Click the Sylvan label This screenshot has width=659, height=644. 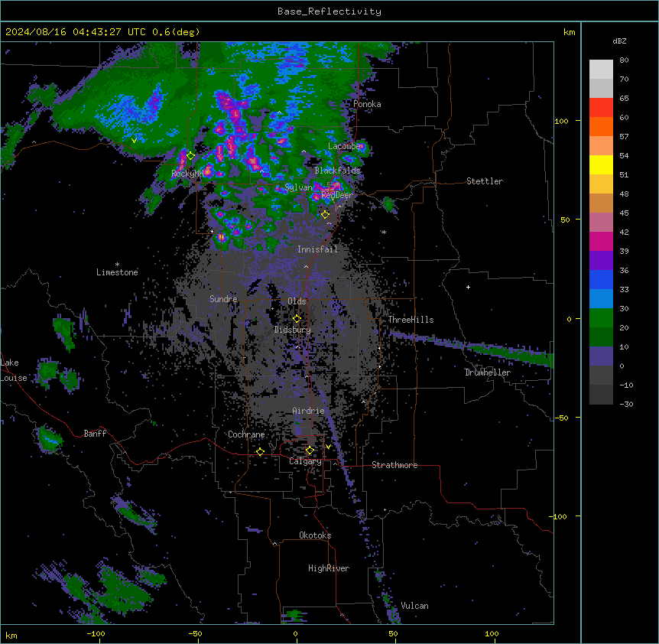298,187
